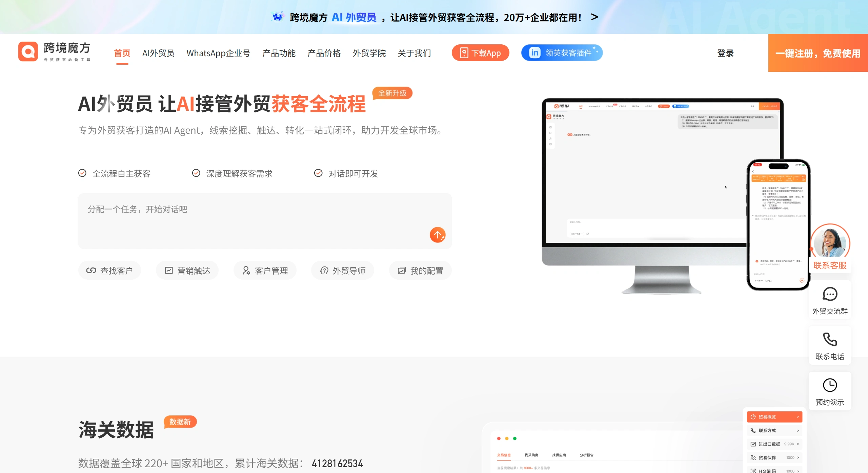The image size is (868, 473).
Task: Click the 登录 login link
Action: 725,53
